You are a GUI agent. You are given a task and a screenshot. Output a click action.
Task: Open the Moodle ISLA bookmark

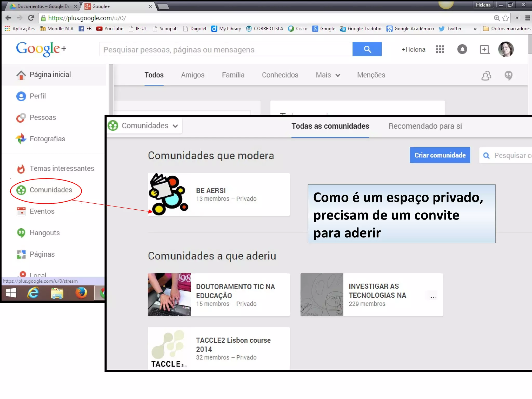57,29
